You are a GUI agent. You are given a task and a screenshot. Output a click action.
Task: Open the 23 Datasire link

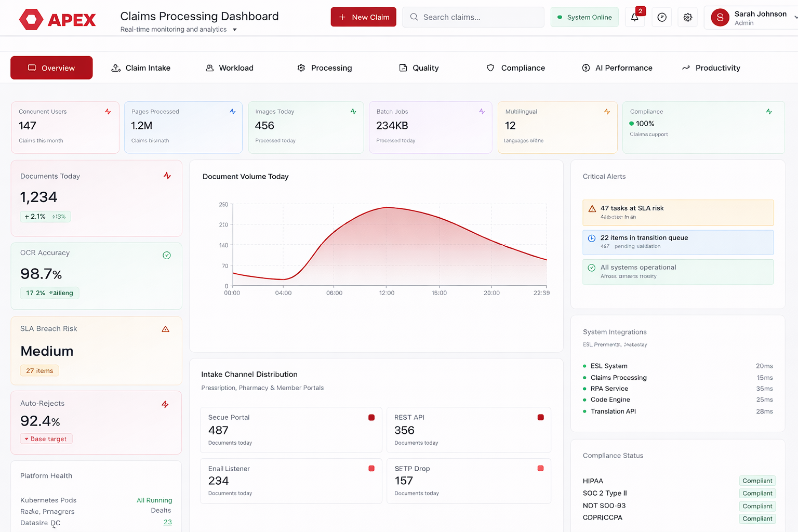[167, 522]
